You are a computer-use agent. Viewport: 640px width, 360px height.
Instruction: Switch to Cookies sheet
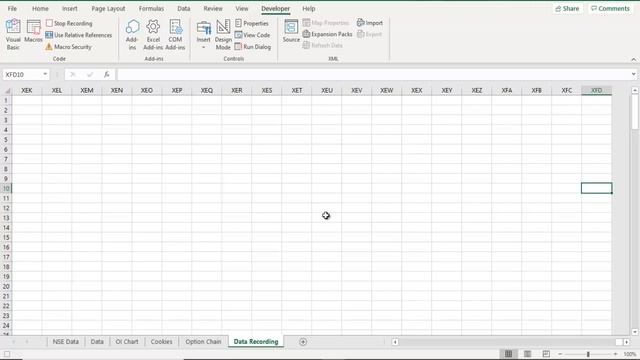pos(161,342)
